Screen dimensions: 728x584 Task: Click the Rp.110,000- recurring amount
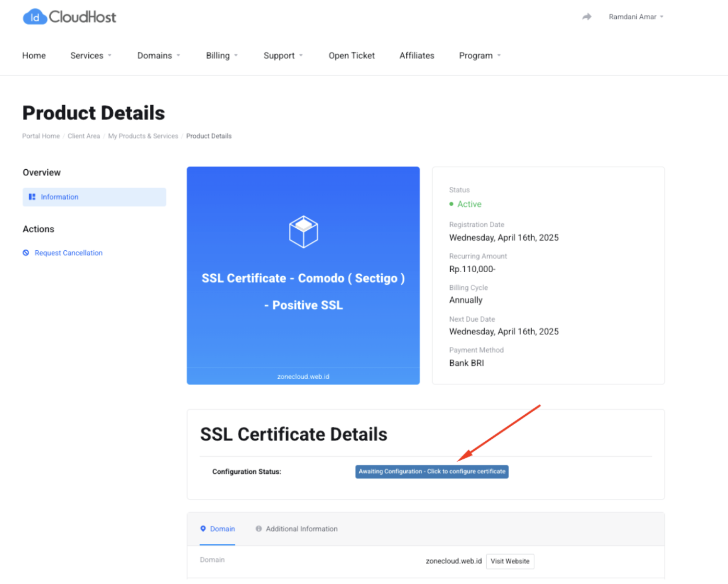coord(472,269)
